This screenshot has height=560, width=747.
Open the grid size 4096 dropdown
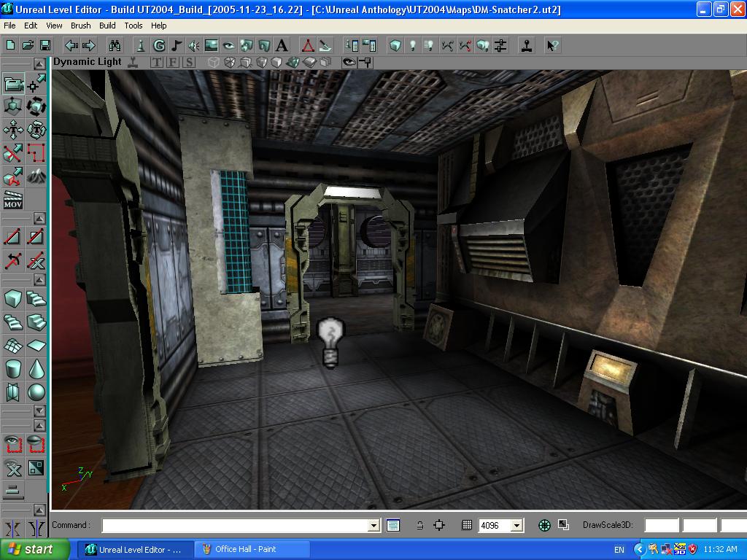[x=517, y=525]
